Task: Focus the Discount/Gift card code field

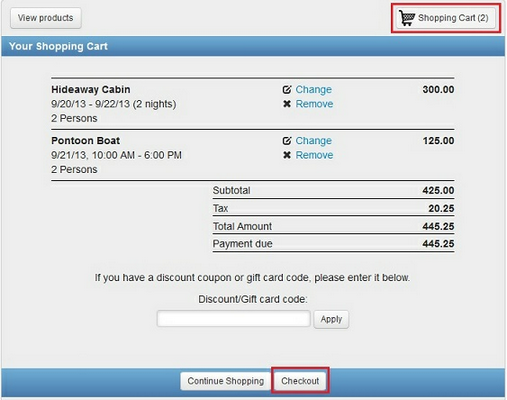Action: click(234, 319)
